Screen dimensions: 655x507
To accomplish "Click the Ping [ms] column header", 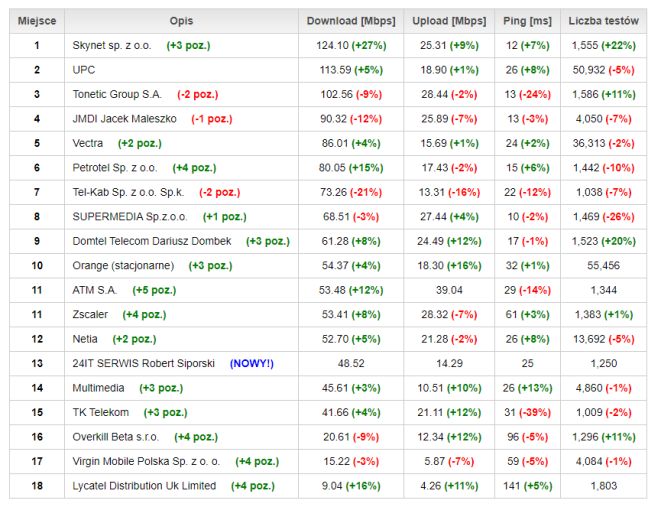I will 526,20.
